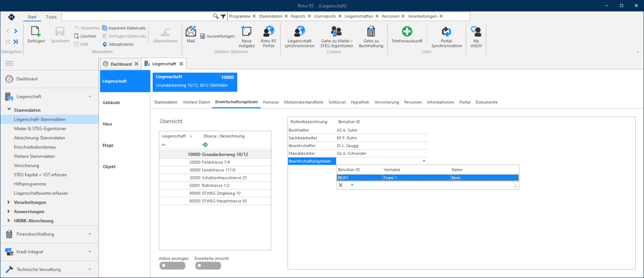Select Gebäude in the level list
Image resolution: width=644 pixels, height=278 pixels.
(x=125, y=103)
